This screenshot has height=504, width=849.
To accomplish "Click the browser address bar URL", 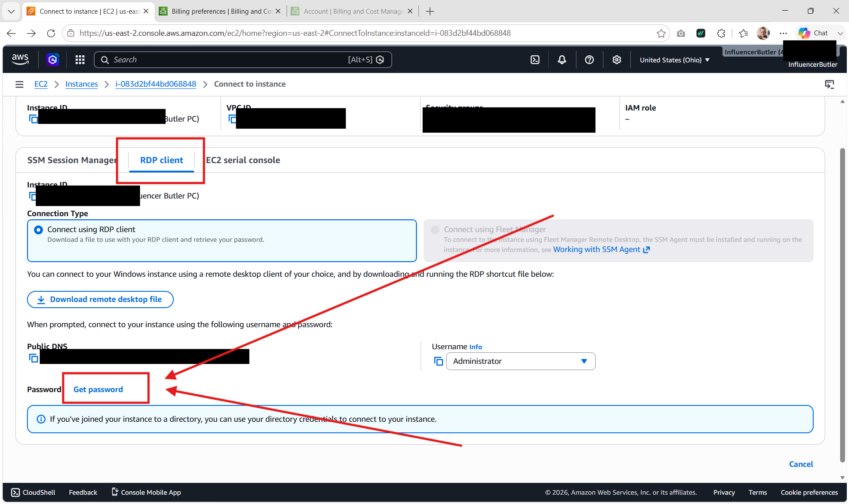I will 295,33.
